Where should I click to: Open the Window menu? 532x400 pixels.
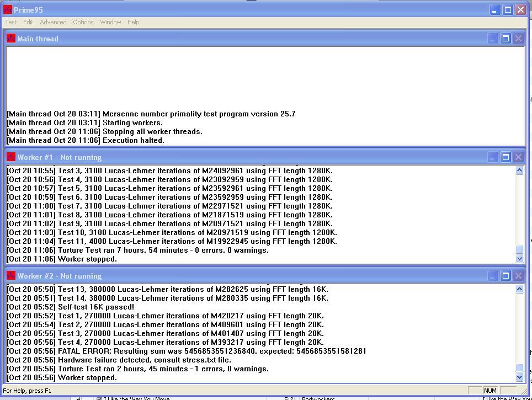click(110, 22)
